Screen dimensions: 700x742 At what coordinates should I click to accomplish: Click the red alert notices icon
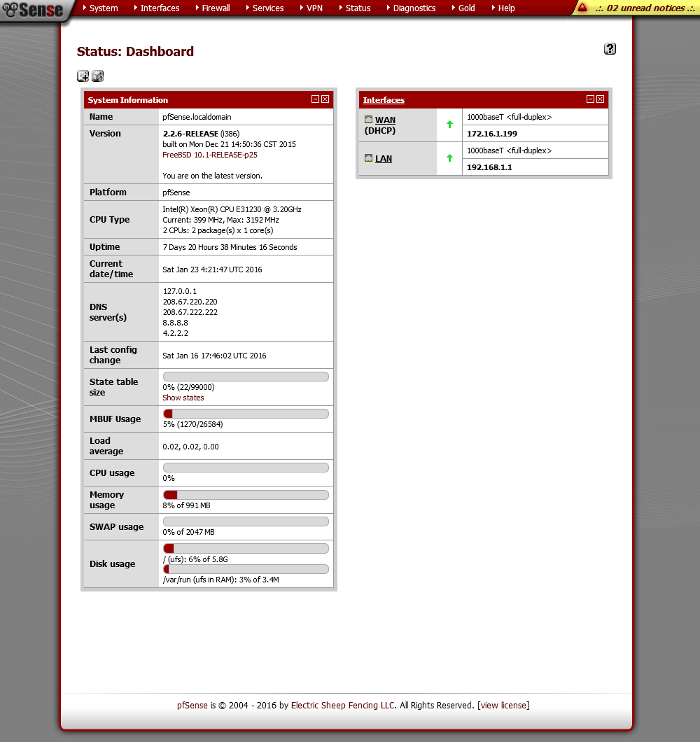click(x=582, y=8)
